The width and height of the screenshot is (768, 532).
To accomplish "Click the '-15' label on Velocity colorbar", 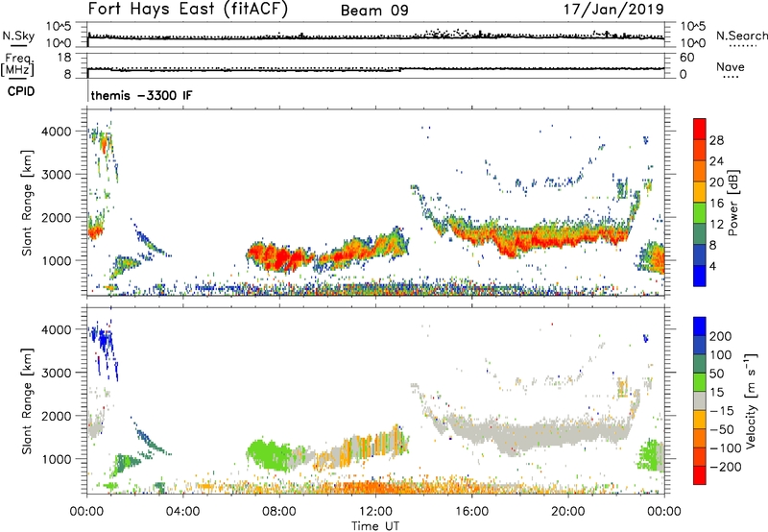I will (x=722, y=411).
